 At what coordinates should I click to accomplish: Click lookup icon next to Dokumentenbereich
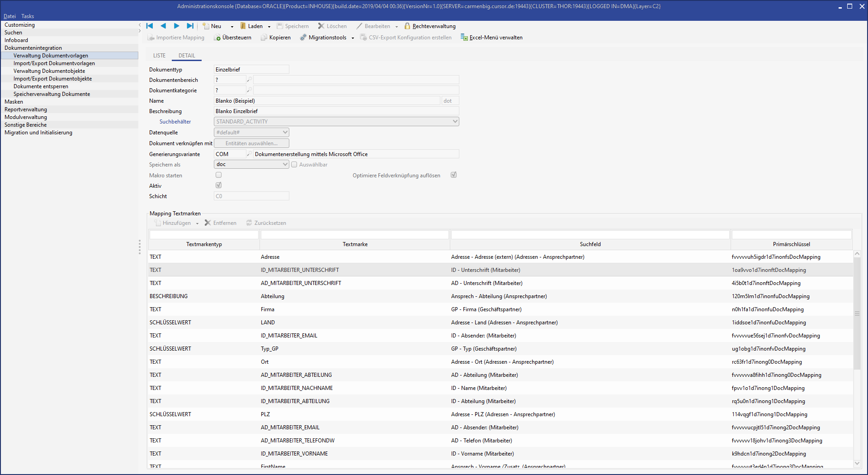[x=249, y=80]
